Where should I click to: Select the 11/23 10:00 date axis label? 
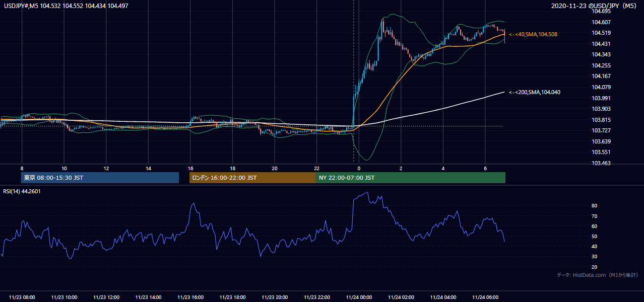tap(64, 297)
